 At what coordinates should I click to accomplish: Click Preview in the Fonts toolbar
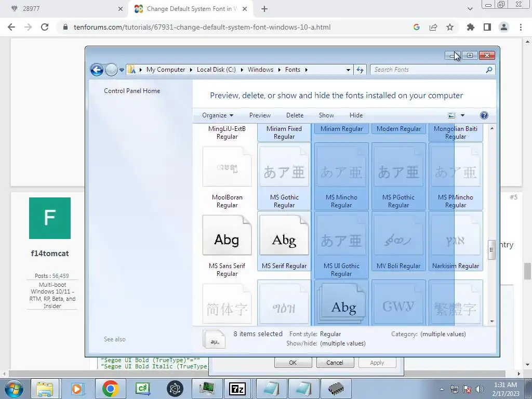click(x=260, y=115)
